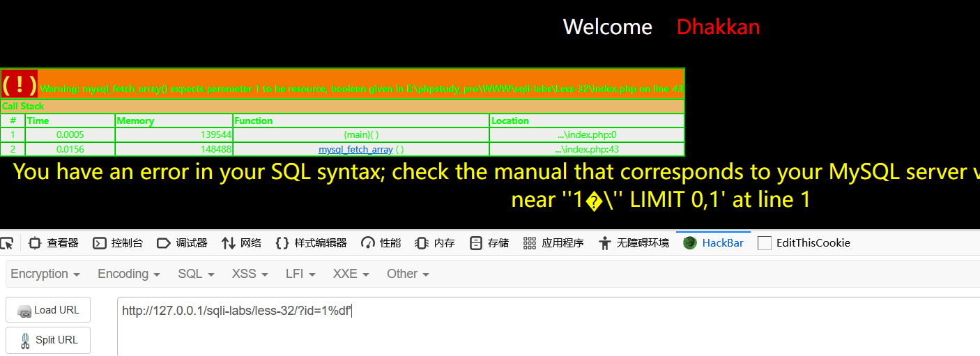Open the Style Editor (样式编辑器) panel

click(311, 243)
